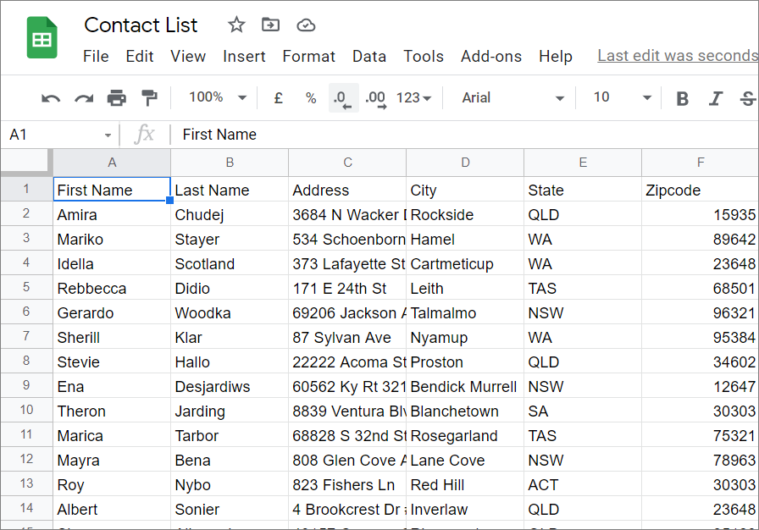Screen dimensions: 759x530
Task: Select the City header cell
Action: click(465, 190)
